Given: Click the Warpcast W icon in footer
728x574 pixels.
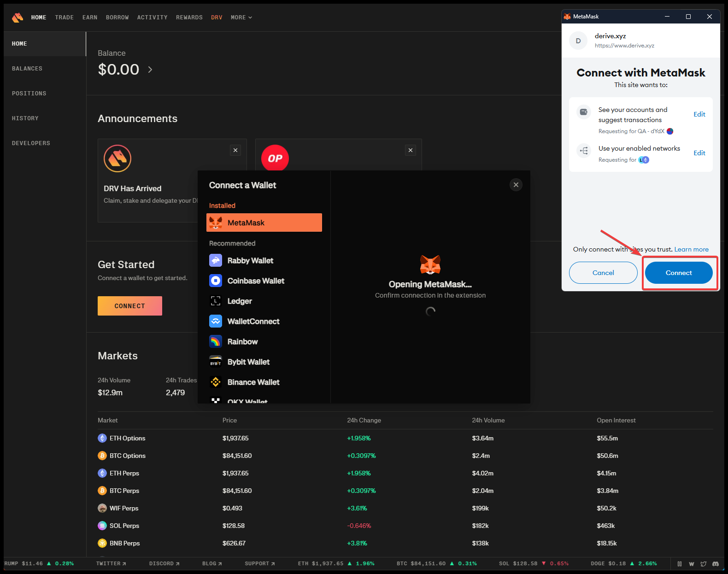Looking at the screenshot, I should (692, 564).
